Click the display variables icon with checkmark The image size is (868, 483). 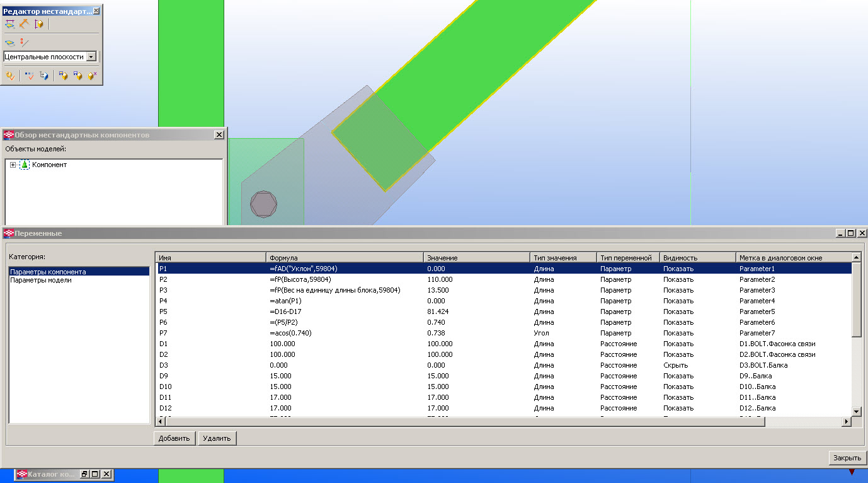[29, 76]
